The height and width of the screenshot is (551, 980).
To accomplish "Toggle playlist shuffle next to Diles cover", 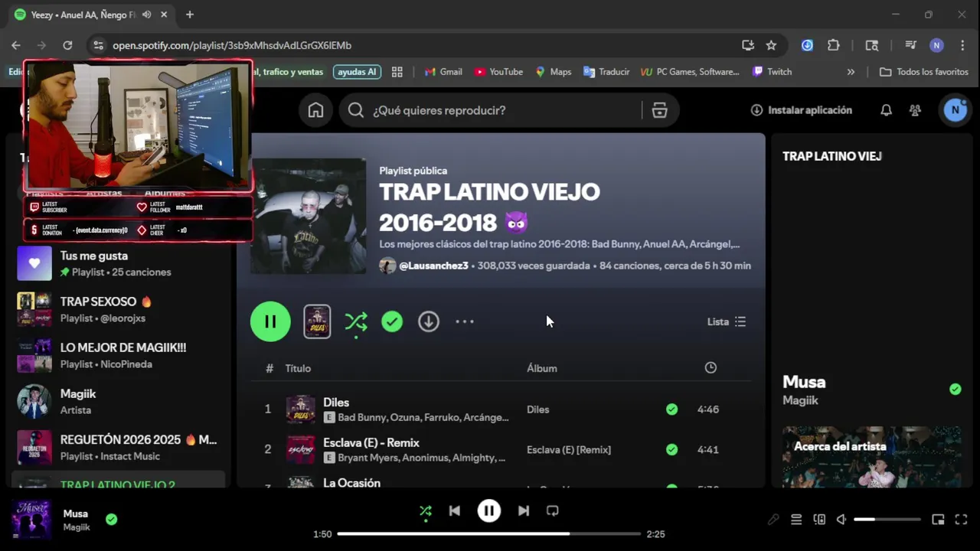I will pos(356,322).
